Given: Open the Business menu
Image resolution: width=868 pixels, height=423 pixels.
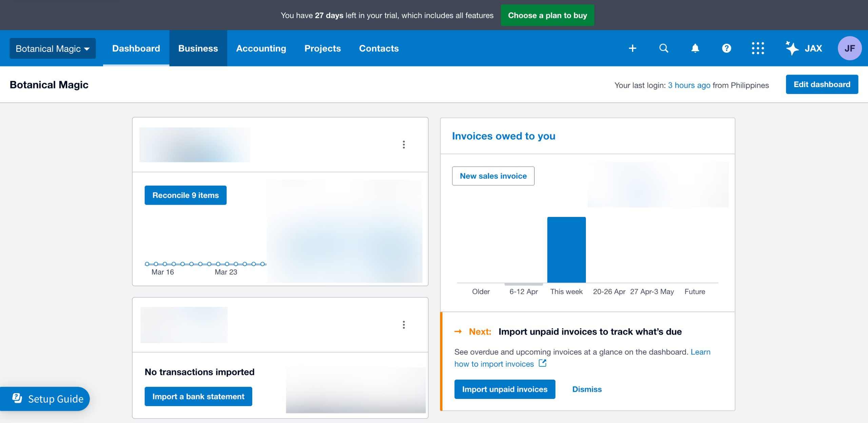Looking at the screenshot, I should 198,48.
